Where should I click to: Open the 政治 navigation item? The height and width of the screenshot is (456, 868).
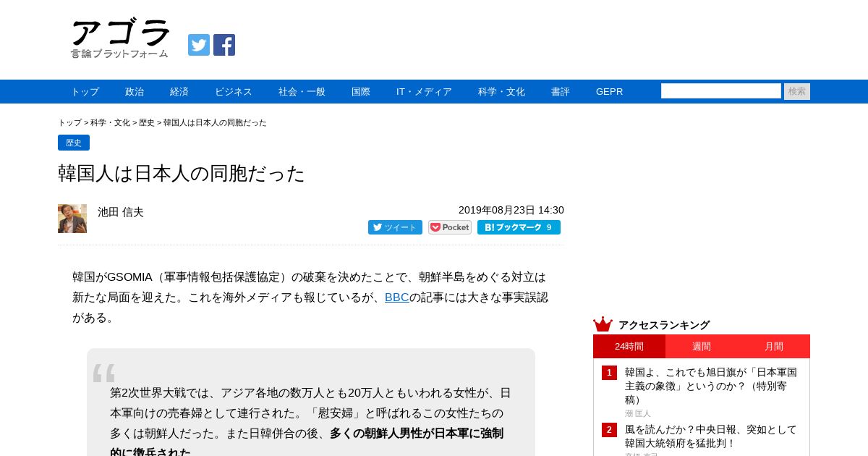(135, 92)
